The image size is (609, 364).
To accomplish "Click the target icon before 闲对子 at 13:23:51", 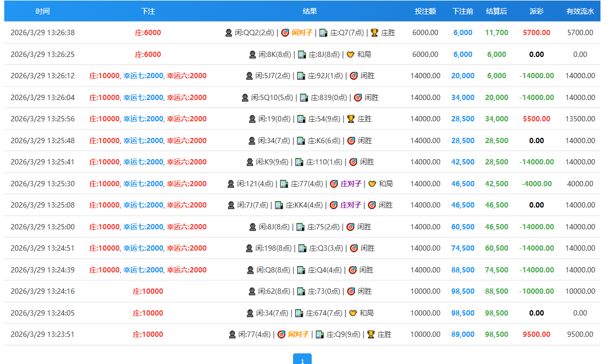I will (x=281, y=334).
